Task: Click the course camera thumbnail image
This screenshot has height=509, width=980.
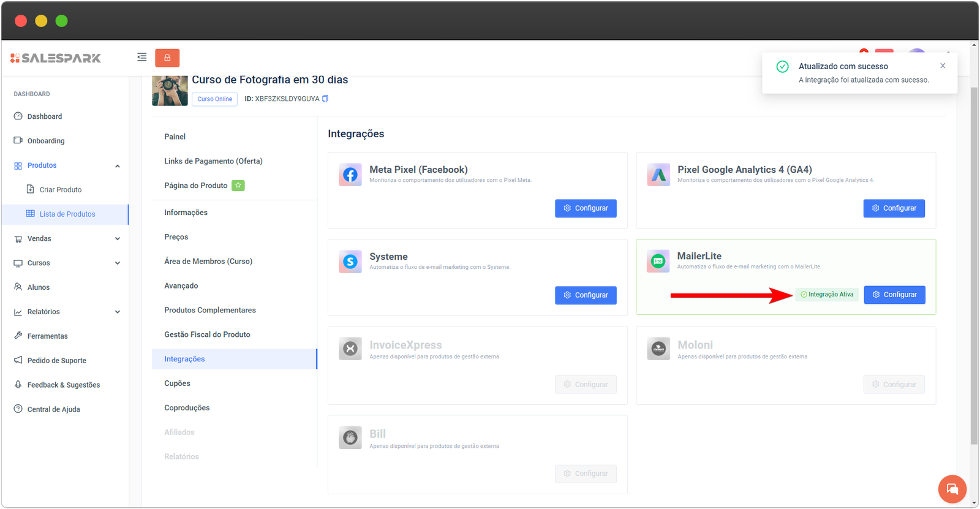Action: (170, 91)
